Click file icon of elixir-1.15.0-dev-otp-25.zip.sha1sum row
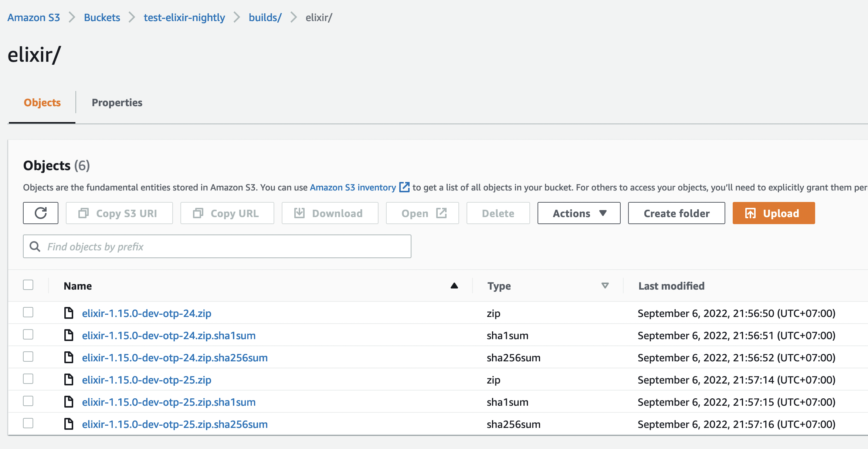The height and width of the screenshot is (449, 868). coord(69,402)
